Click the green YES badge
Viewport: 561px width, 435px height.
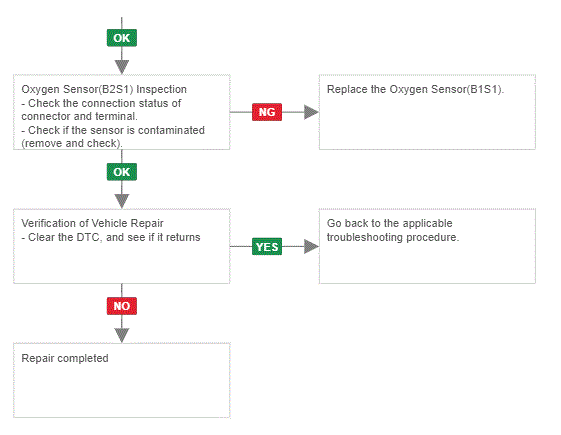pos(267,246)
